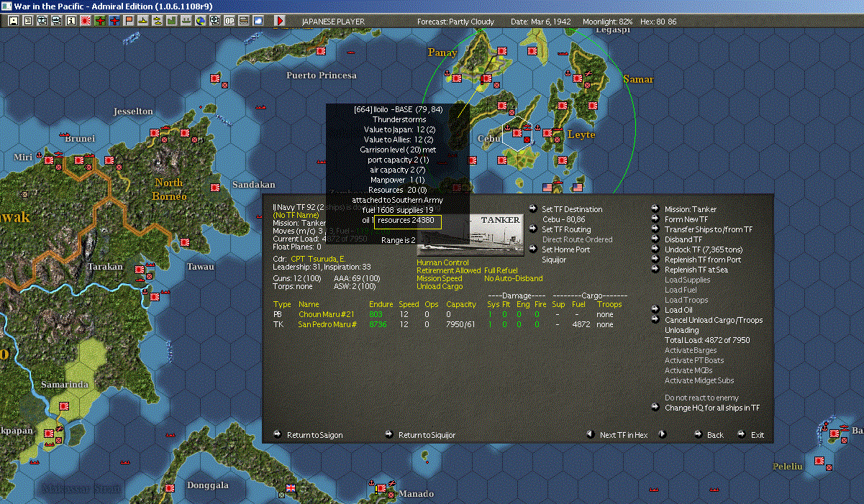Image resolution: width=864 pixels, height=504 pixels.
Task: Click the Sandakan map label
Action: (x=254, y=185)
